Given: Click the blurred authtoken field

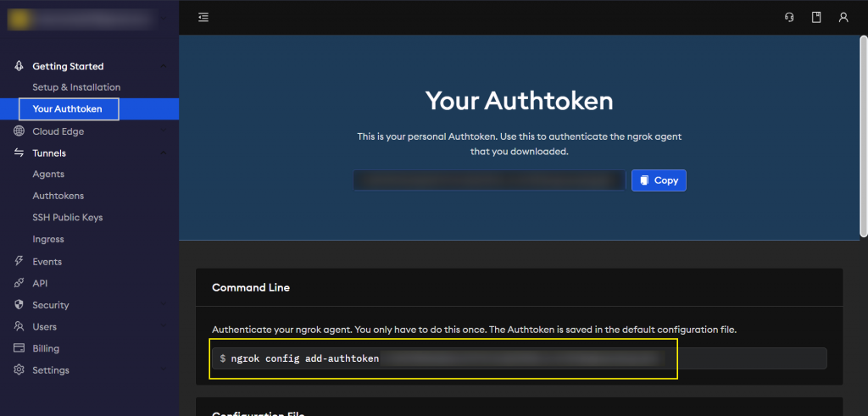Looking at the screenshot, I should (489, 180).
